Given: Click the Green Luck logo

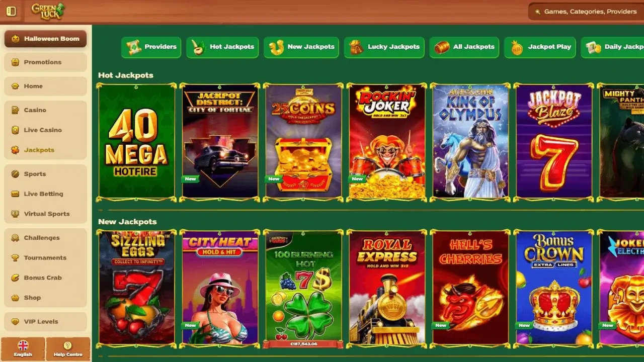Looking at the screenshot, I should tap(48, 11).
